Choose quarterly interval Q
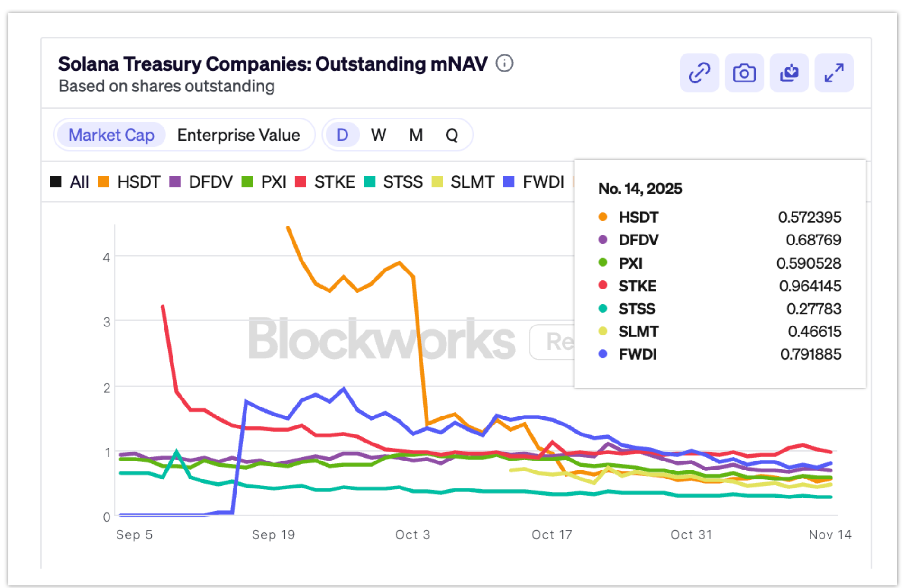 pyautogui.click(x=452, y=135)
